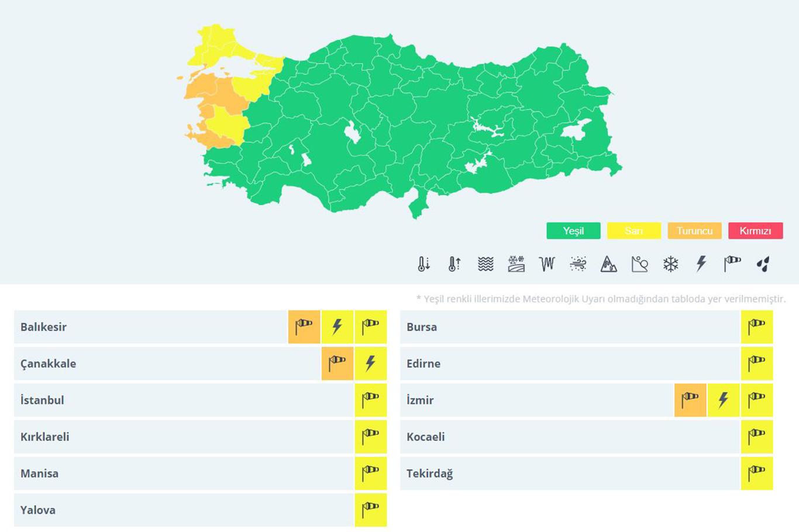
Task: Select the Bursa province name
Action: 422,327
